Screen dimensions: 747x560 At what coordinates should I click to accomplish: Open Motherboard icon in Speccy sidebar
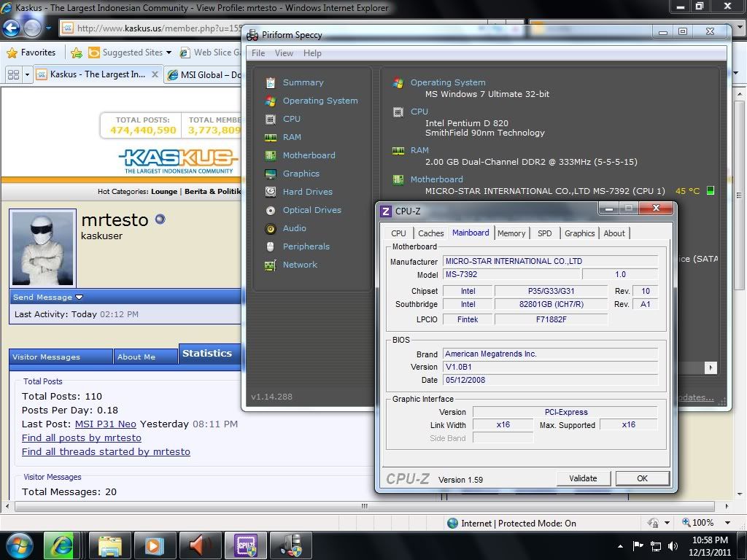[x=271, y=156]
